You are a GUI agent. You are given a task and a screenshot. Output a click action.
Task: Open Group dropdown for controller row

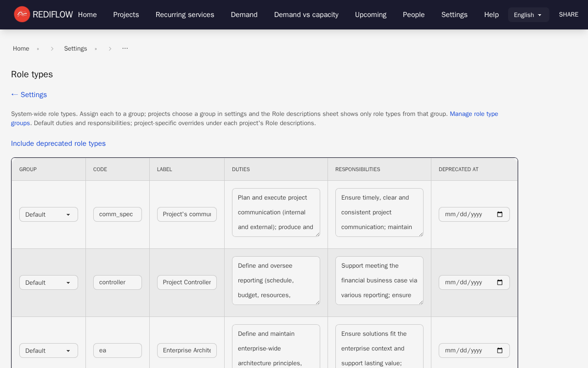point(49,282)
